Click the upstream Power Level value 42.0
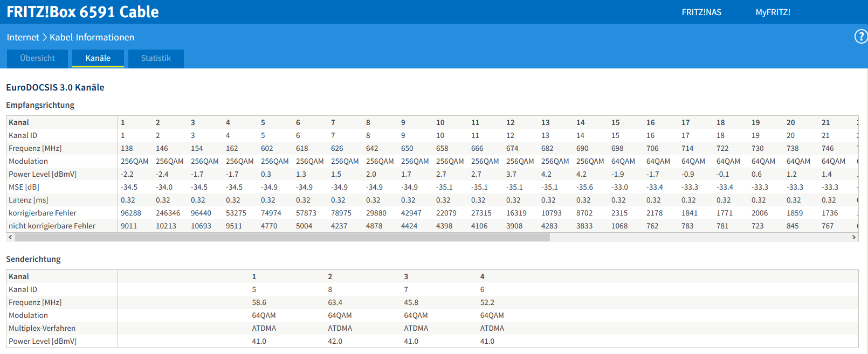Viewport: 868px width, 354px height. coord(335,341)
